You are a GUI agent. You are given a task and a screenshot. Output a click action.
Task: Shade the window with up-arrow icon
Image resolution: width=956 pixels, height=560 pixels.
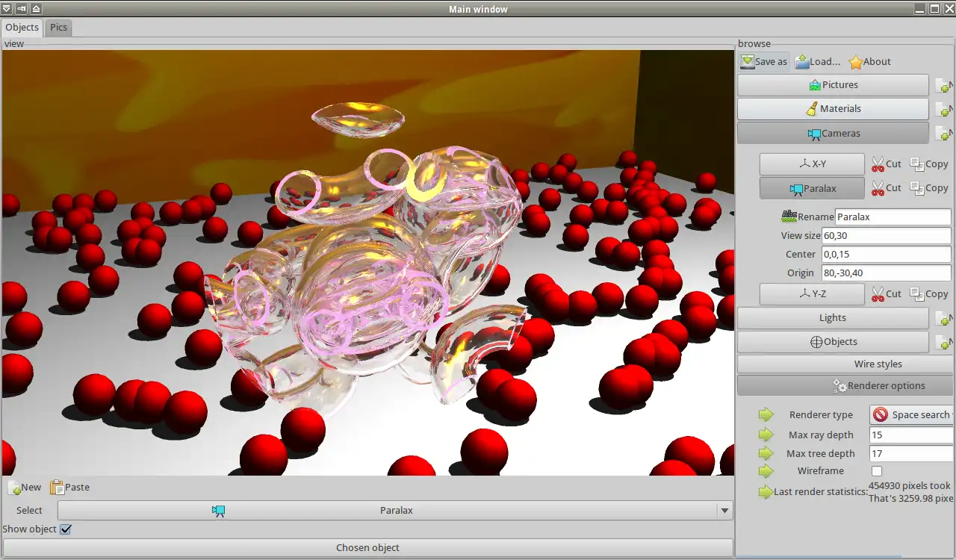click(36, 9)
